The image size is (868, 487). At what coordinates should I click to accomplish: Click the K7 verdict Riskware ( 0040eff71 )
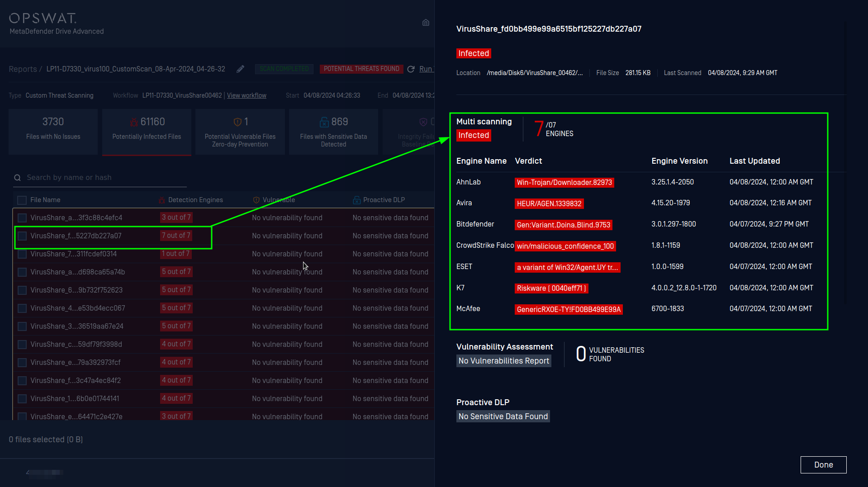(x=551, y=288)
